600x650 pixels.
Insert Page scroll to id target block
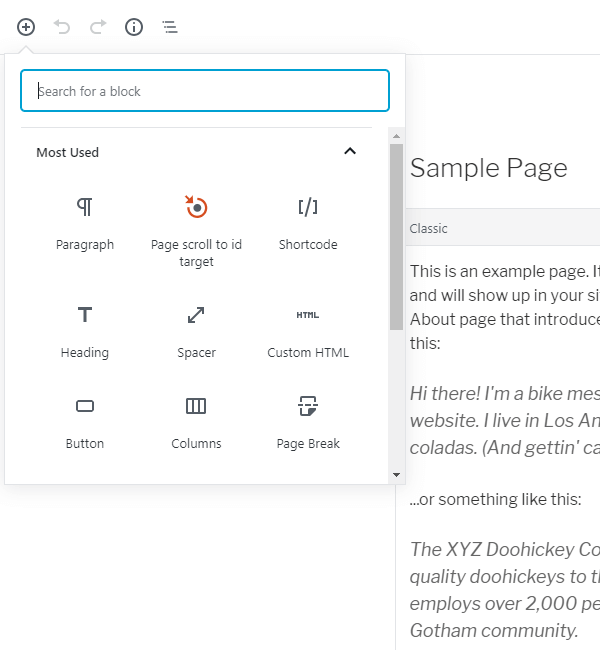tap(196, 230)
